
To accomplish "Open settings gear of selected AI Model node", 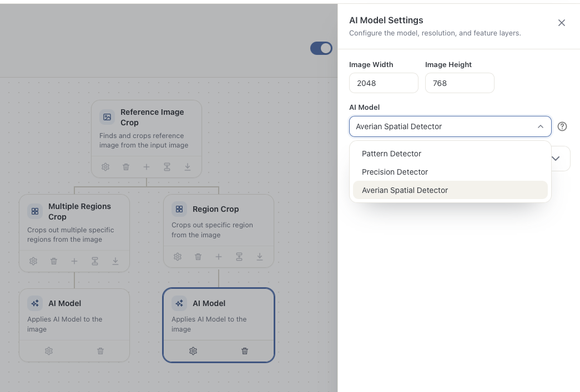I will pyautogui.click(x=193, y=351).
